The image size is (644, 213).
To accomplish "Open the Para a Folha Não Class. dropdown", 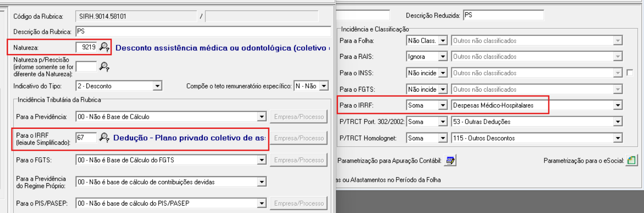I will [443, 41].
